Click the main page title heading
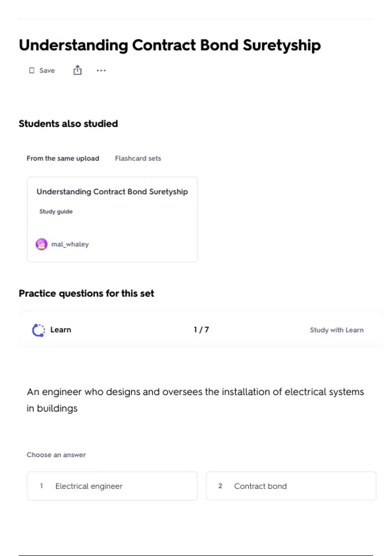The height and width of the screenshot is (556, 392). pyautogui.click(x=170, y=45)
